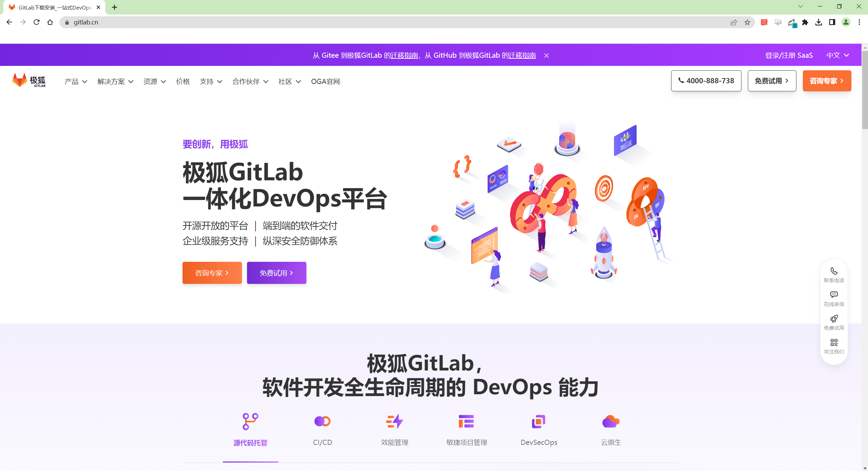Open browser downloads icon

pos(818,22)
